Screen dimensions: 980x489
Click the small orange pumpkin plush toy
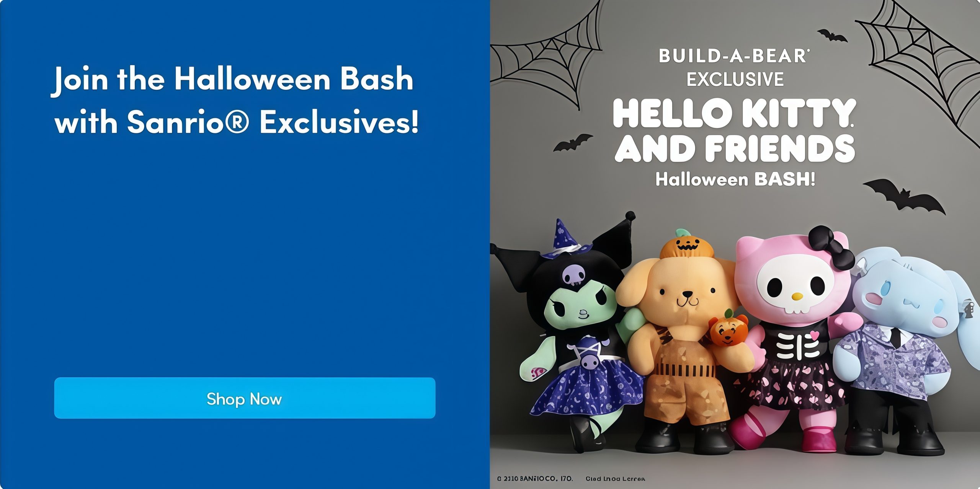point(724,329)
